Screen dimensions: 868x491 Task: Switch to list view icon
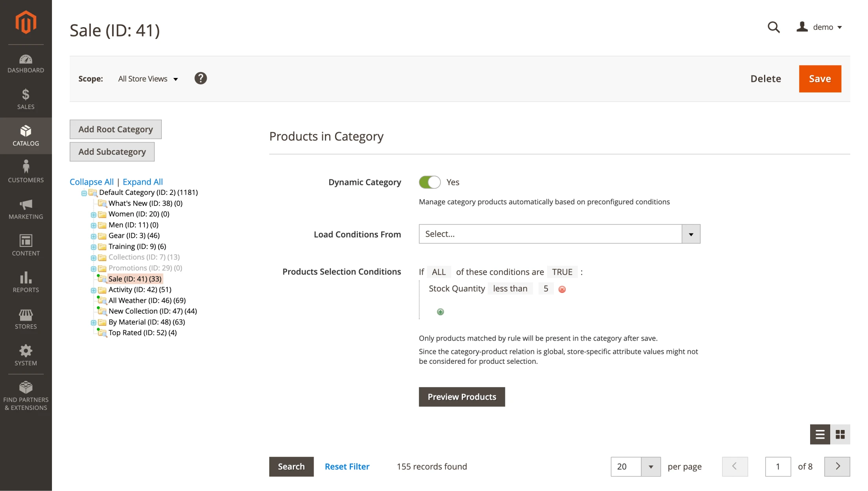[x=820, y=434]
